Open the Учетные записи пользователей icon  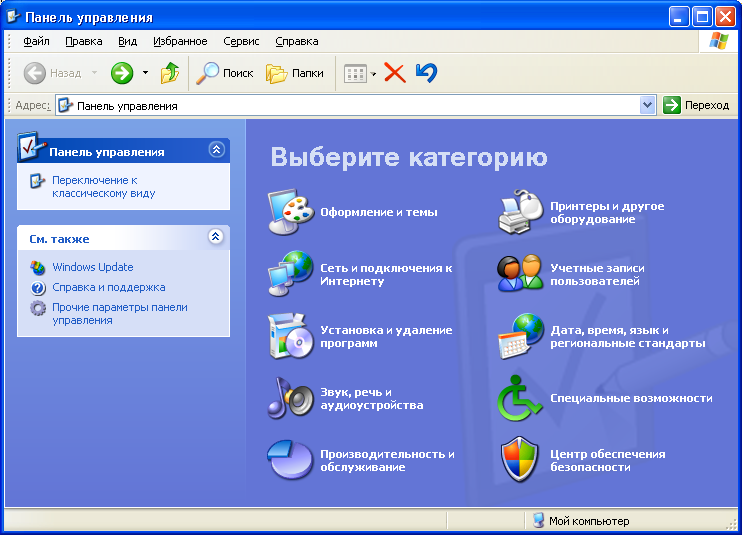521,273
